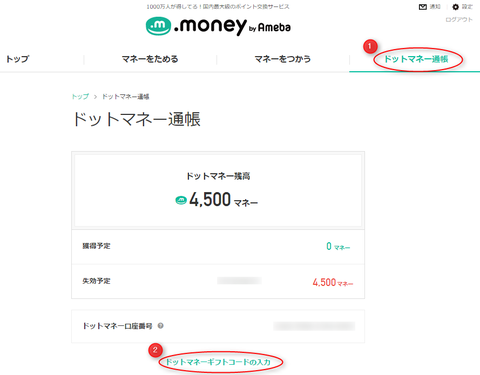Click the red numbered badge 2
480x375 pixels.
click(x=155, y=350)
